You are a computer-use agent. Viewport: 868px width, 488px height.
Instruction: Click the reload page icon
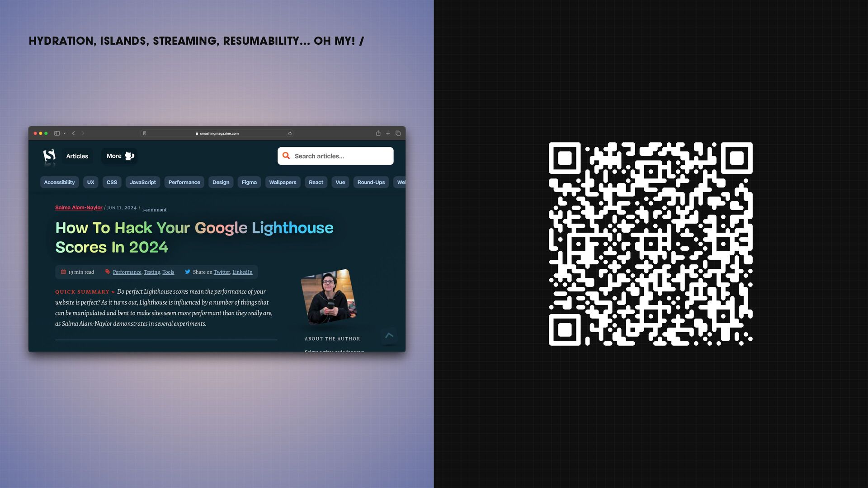(x=290, y=133)
